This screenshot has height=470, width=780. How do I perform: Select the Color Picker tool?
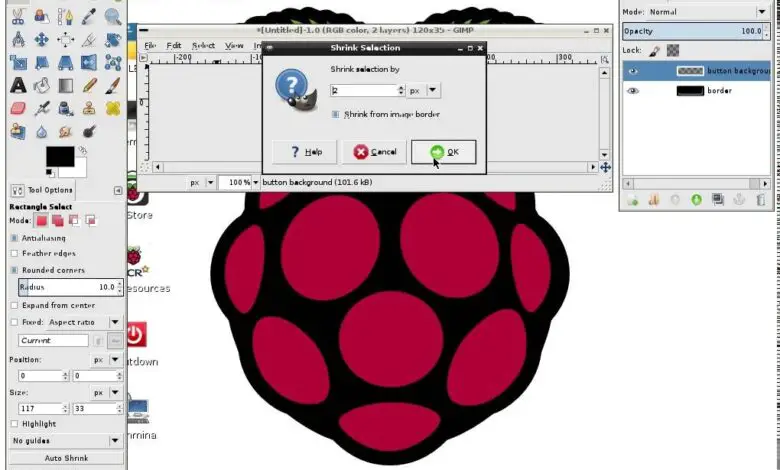(89, 16)
